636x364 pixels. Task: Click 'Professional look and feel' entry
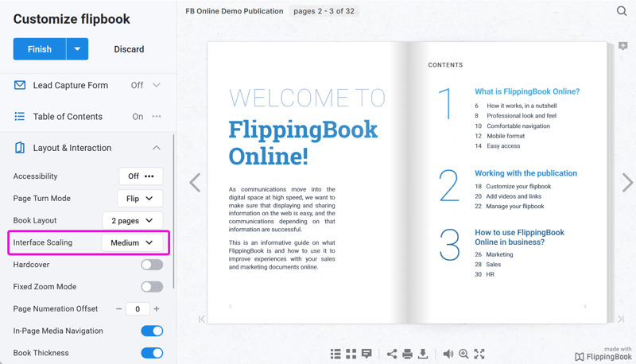click(x=522, y=115)
